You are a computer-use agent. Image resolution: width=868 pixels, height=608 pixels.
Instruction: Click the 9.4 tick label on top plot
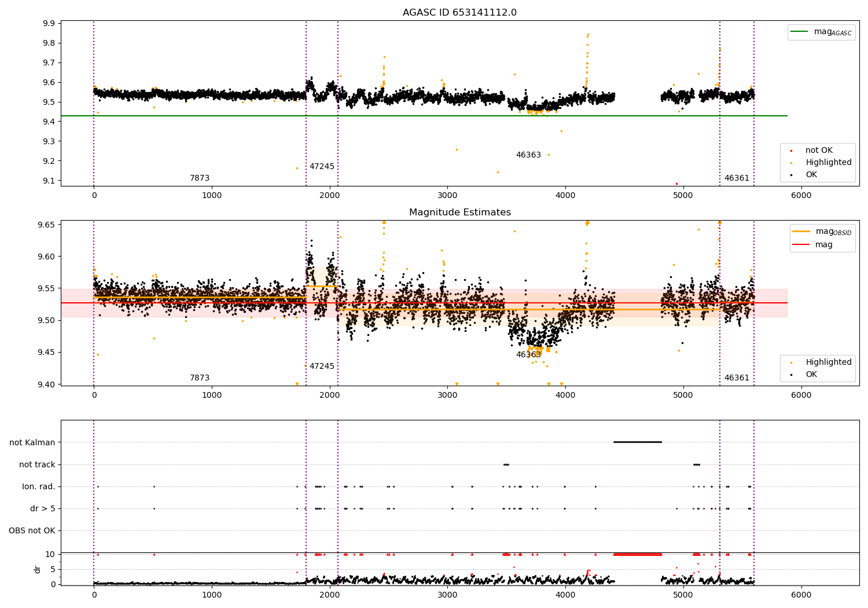tap(49, 122)
